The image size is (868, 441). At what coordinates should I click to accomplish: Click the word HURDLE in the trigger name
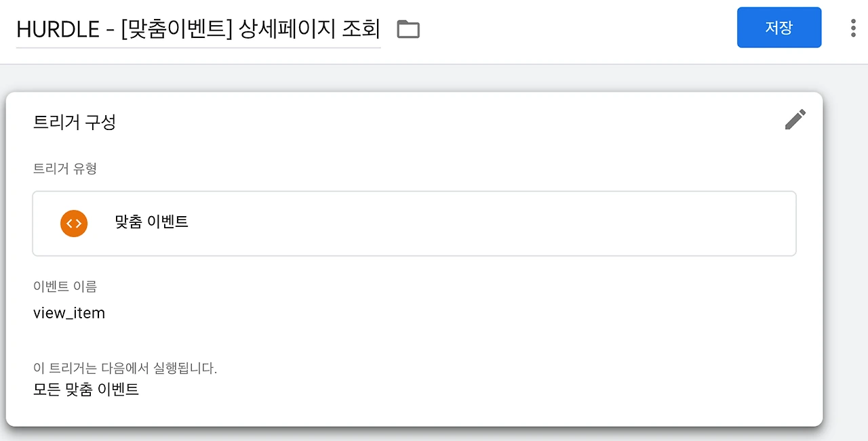(x=59, y=30)
